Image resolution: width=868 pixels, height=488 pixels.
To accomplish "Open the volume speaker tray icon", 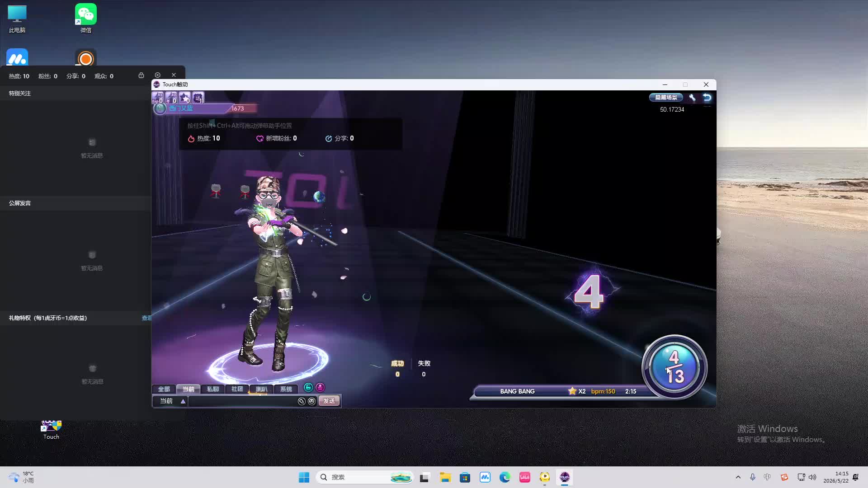I will point(812,477).
